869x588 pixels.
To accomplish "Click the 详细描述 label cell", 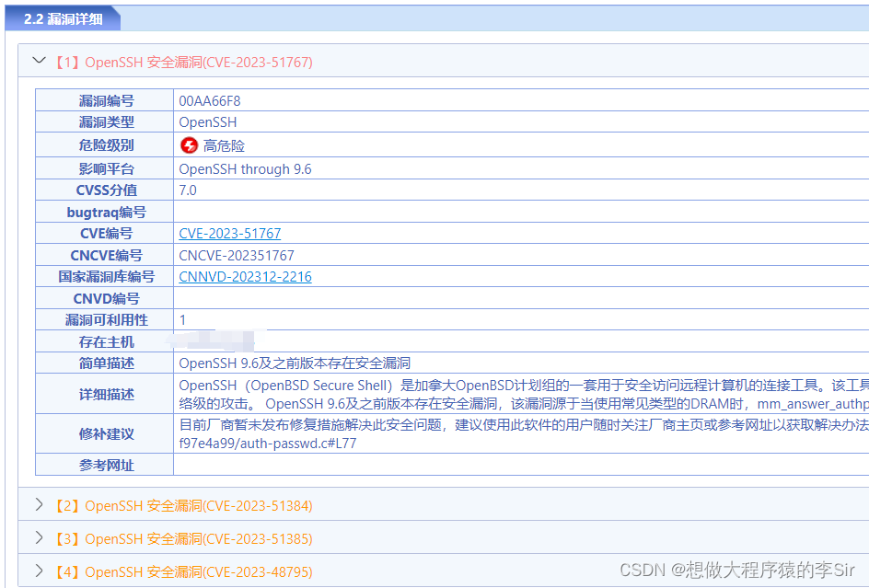I will [x=105, y=394].
